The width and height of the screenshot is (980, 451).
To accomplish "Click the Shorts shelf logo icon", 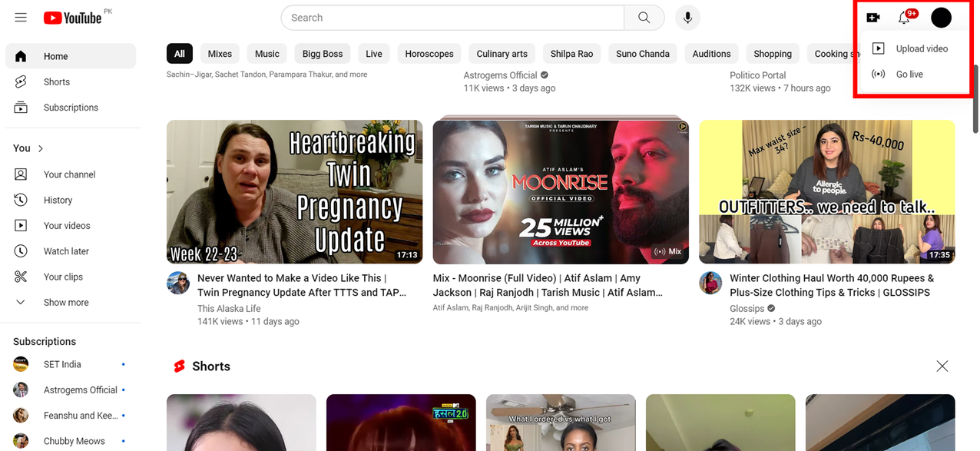I will click(179, 366).
